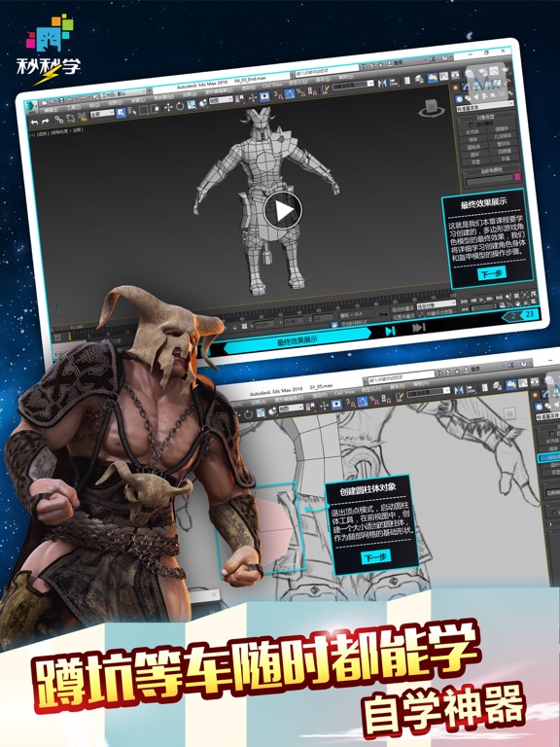The image size is (560, 747).
Task: Open Select by Name in upper window
Action: (132, 112)
